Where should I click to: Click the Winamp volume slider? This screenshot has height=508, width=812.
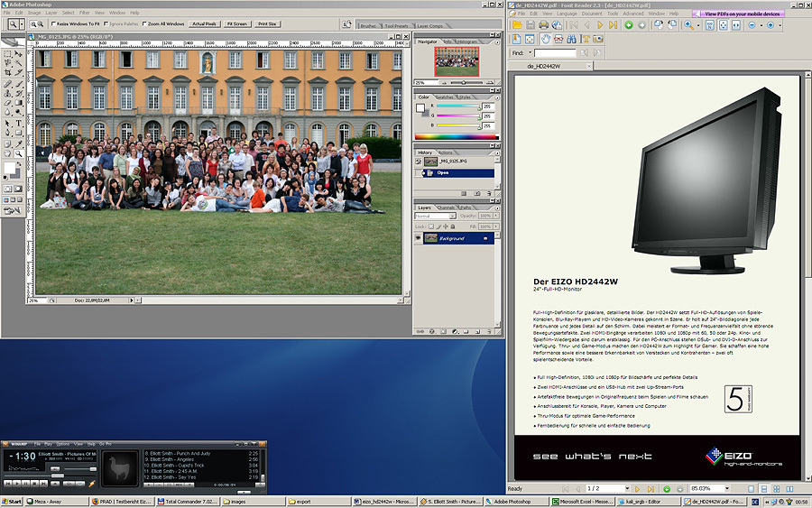coord(80,469)
